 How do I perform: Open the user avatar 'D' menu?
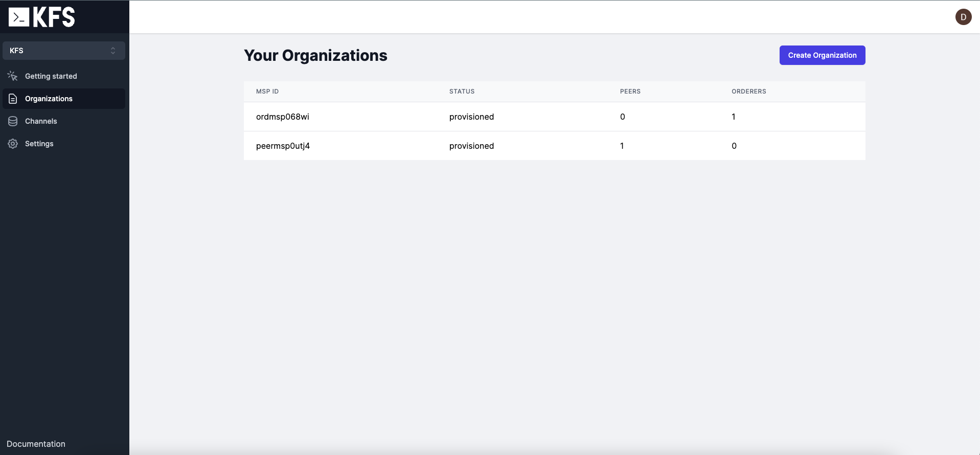coord(963,17)
